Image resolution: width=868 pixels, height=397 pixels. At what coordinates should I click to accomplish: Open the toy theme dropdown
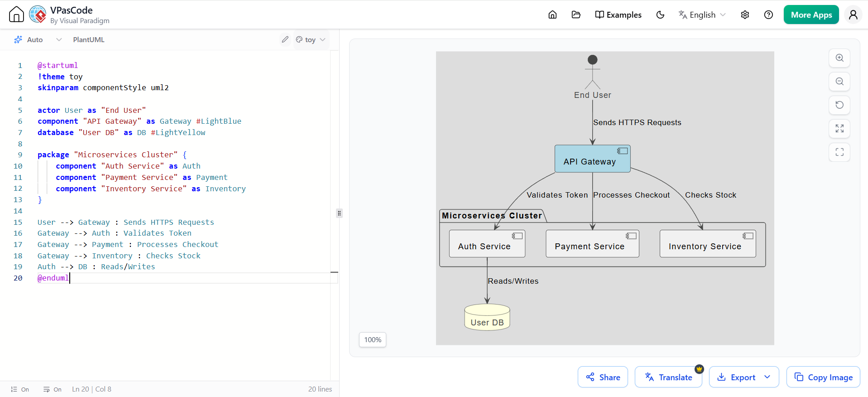pos(311,40)
